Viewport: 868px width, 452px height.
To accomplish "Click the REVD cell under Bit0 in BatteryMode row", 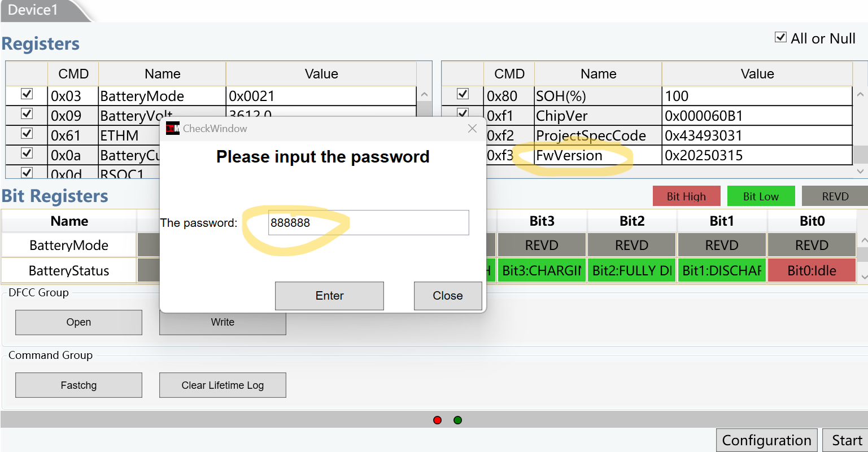I will [x=812, y=245].
